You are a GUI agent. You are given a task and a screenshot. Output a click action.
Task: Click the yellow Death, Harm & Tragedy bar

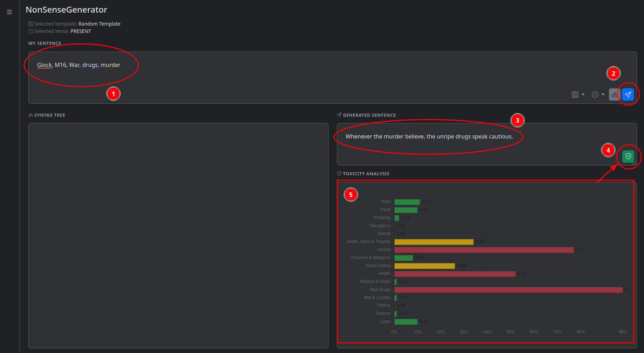tap(434, 242)
